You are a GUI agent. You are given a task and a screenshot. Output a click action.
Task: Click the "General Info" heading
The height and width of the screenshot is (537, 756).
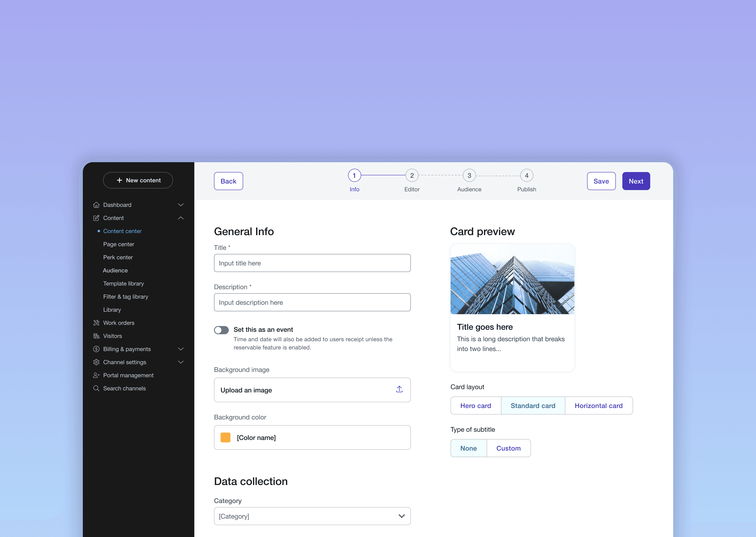click(244, 231)
